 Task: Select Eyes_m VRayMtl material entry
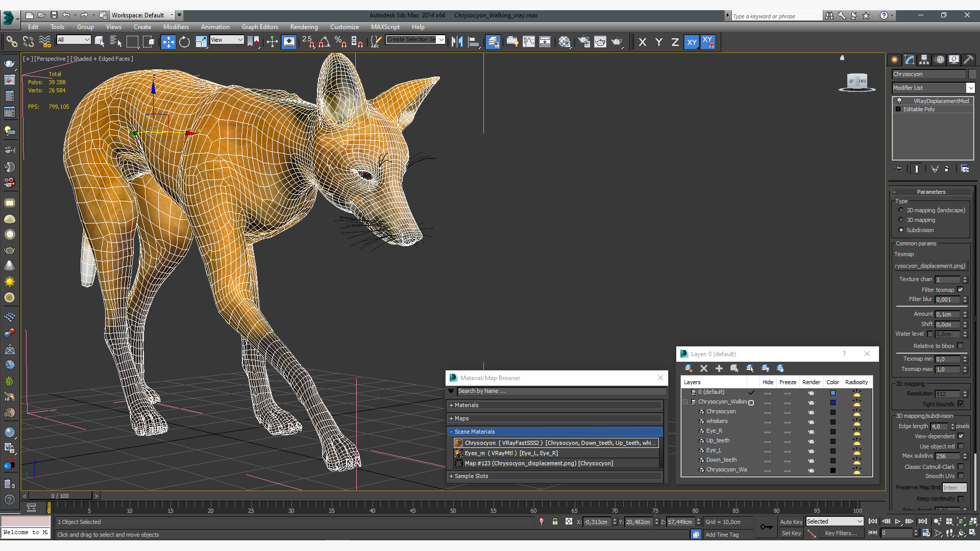click(556, 453)
